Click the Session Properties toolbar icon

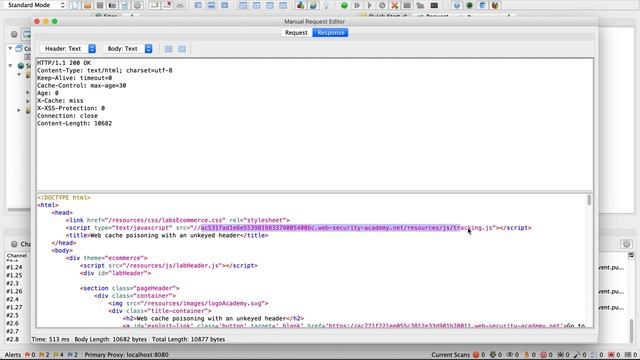[x=125, y=5]
